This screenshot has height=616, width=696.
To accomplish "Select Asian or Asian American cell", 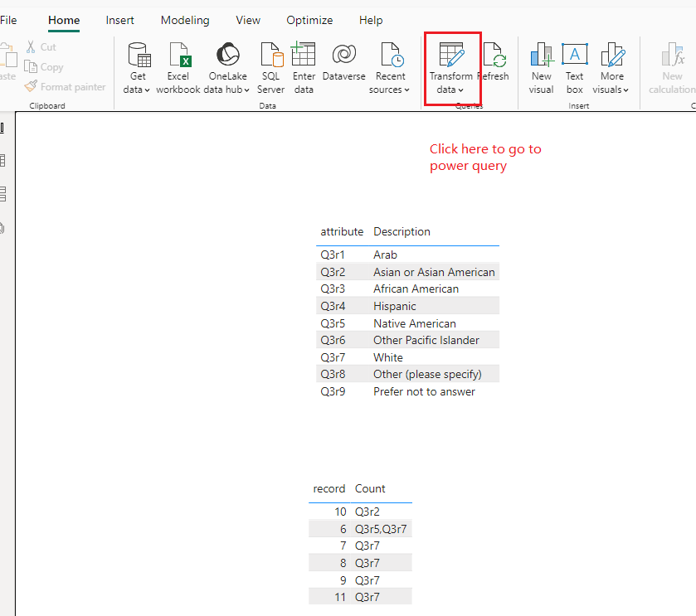I will pos(434,272).
